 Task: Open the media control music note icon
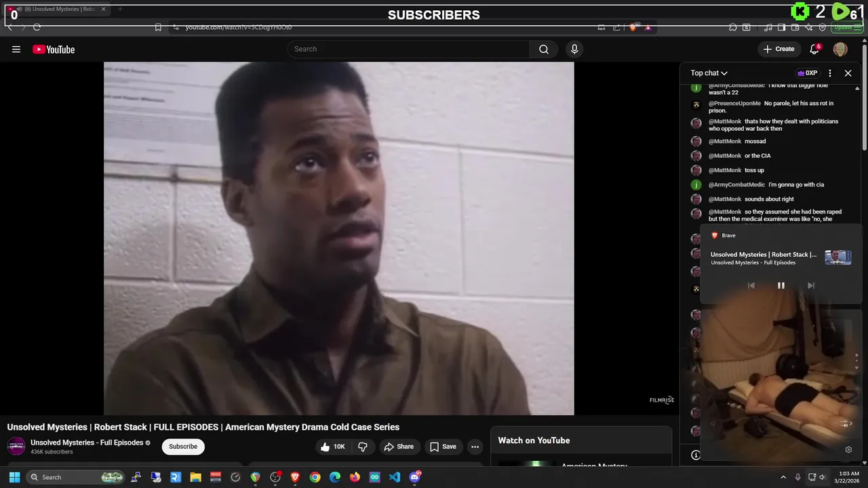pos(768,27)
